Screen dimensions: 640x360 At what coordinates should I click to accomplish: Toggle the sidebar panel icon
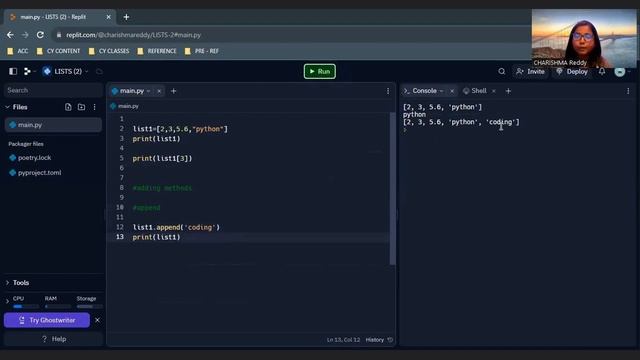tap(13, 71)
